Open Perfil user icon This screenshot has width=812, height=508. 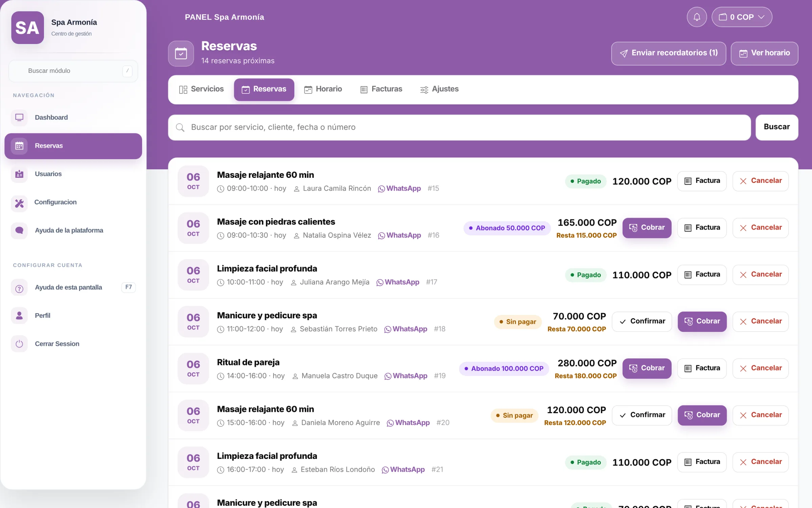[19, 316]
